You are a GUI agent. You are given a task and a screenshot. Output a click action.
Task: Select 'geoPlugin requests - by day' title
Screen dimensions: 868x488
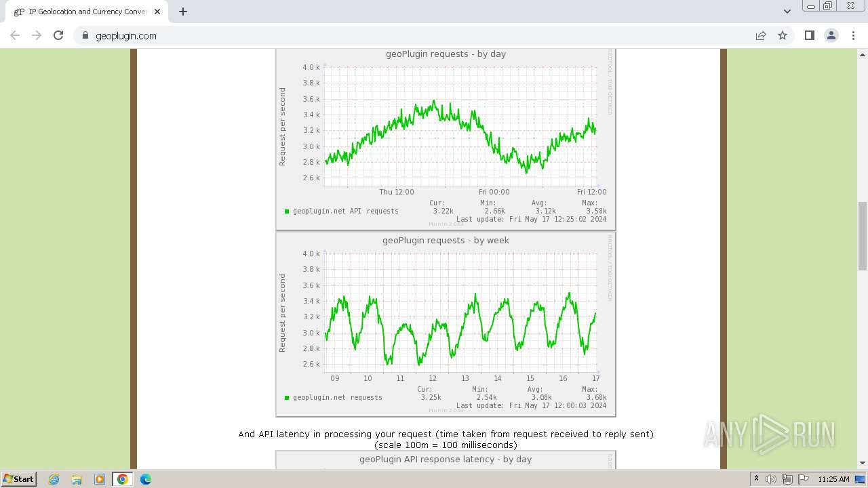(446, 54)
